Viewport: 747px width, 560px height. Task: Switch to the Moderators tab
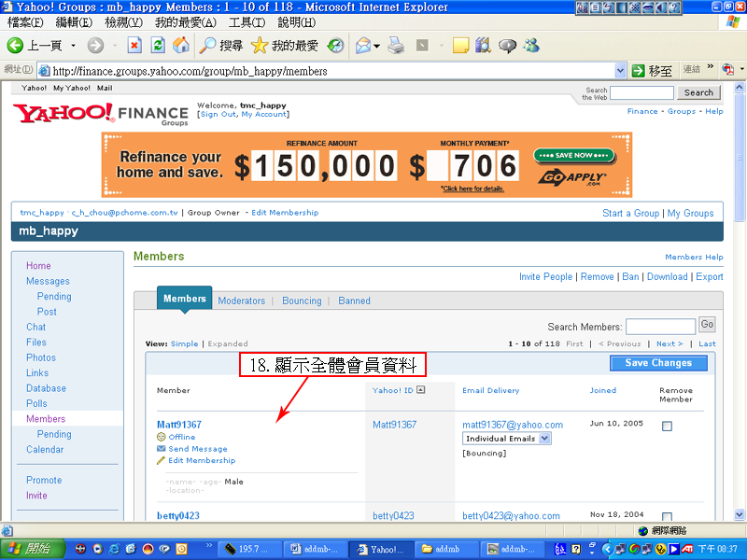point(241,301)
